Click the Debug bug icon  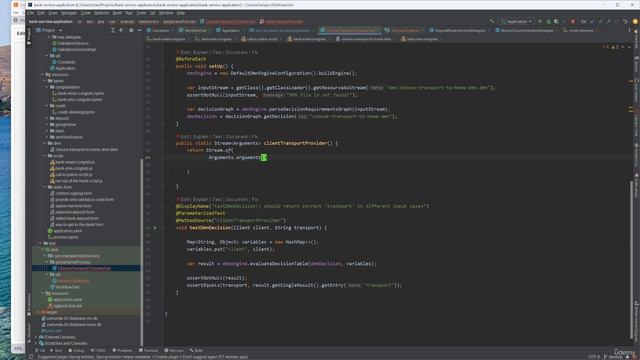549,21
